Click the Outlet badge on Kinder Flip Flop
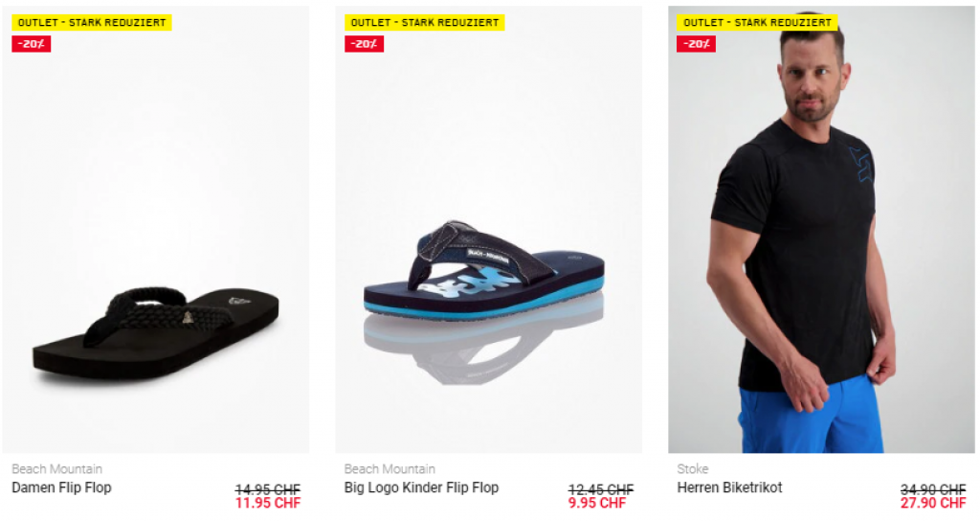The image size is (980, 521). click(425, 23)
